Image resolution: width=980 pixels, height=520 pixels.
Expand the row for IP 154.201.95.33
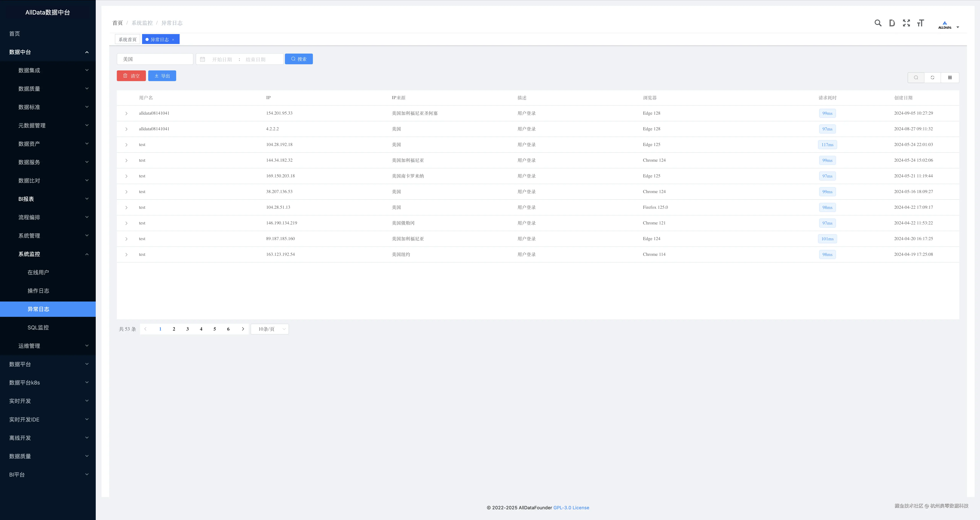coord(126,113)
